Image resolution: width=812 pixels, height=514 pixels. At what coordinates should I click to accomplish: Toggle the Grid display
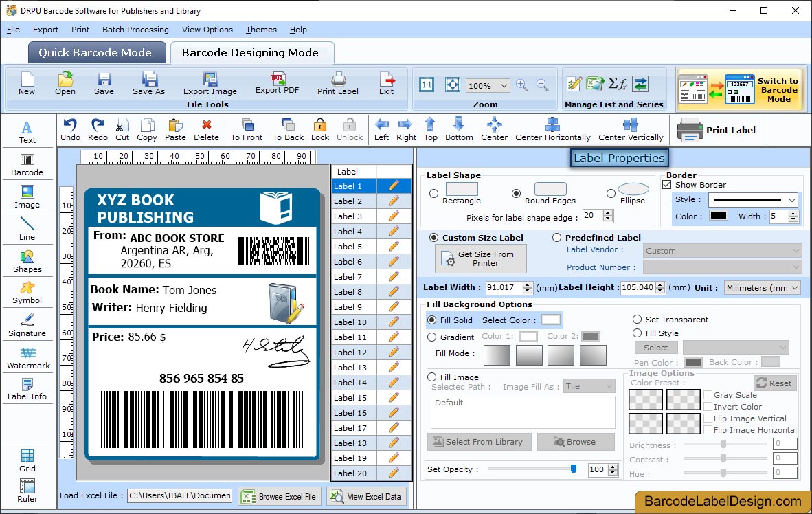27,461
